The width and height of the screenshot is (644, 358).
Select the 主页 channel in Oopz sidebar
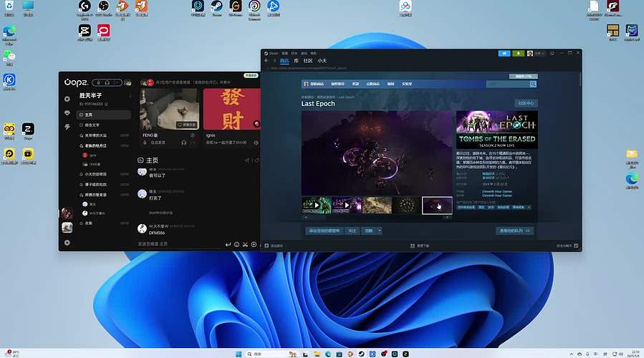tap(103, 115)
